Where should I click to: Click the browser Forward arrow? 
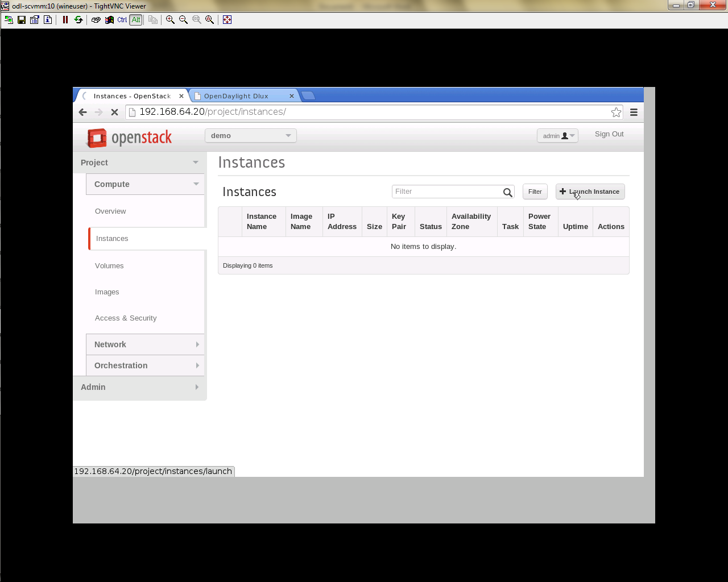(x=98, y=112)
